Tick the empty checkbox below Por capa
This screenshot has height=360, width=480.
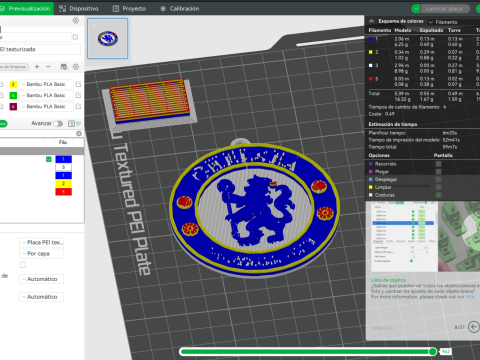point(23,265)
